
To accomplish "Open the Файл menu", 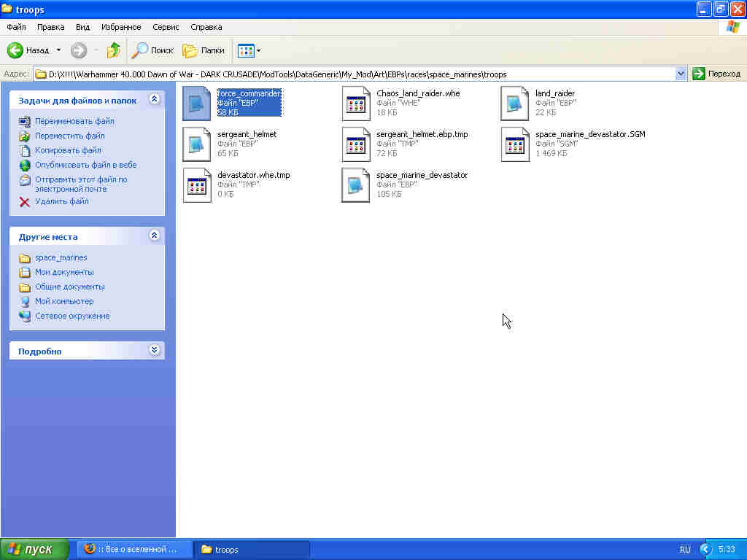I will coord(16,27).
